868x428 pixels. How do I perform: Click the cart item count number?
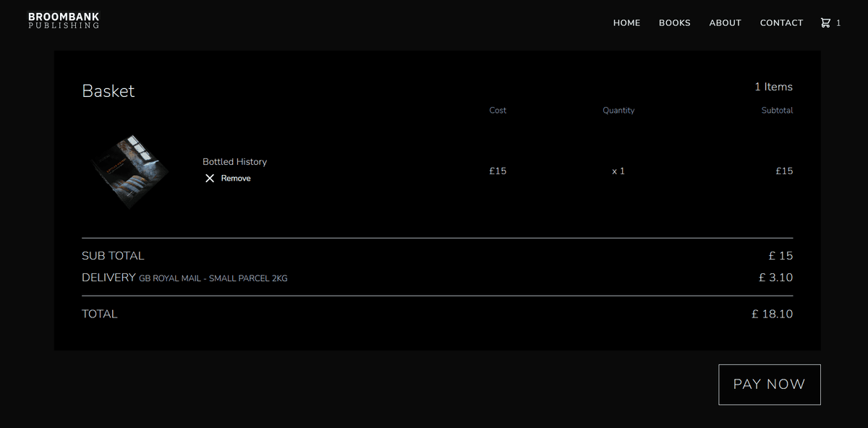pos(838,23)
